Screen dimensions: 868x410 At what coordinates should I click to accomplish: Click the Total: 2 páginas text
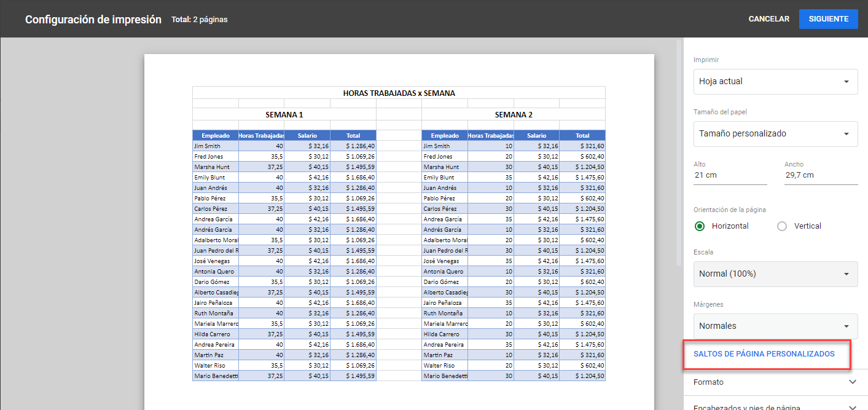coord(200,20)
